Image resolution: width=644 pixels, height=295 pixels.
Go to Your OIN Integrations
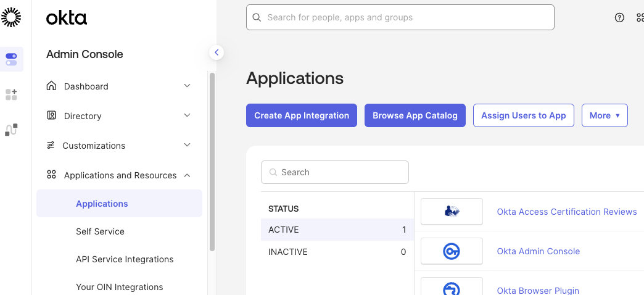[119, 287]
